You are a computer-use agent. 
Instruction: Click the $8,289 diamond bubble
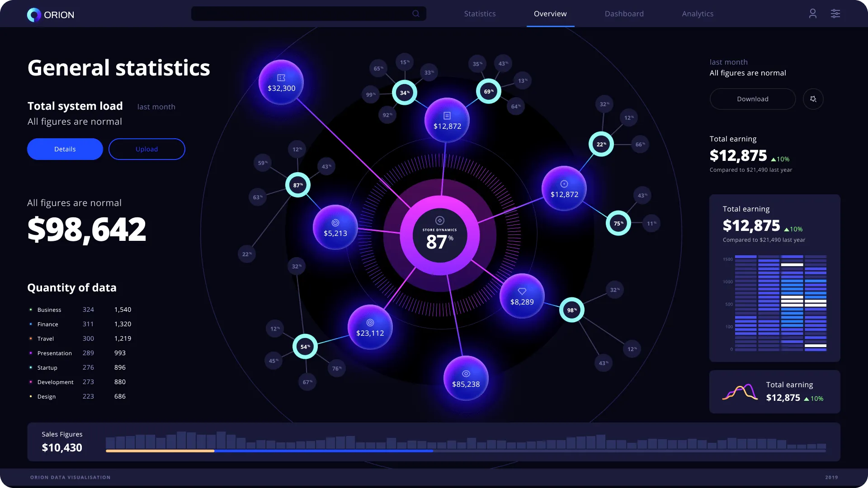tap(522, 296)
